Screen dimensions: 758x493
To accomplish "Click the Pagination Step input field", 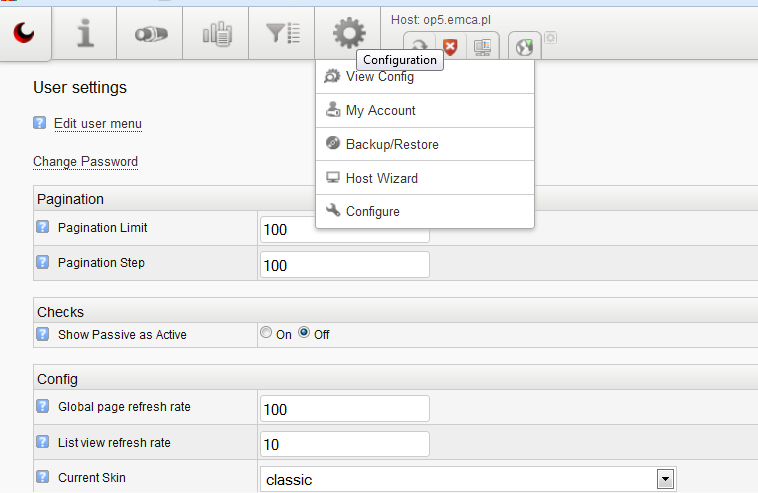I will tap(344, 265).
